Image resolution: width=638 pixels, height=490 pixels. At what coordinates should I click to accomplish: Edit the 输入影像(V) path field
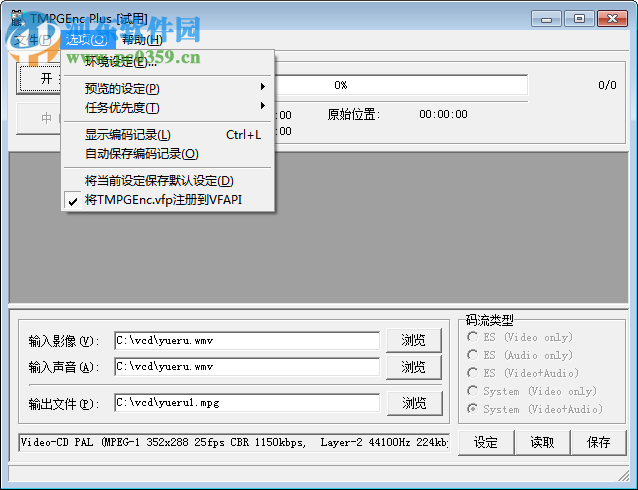[x=247, y=341]
